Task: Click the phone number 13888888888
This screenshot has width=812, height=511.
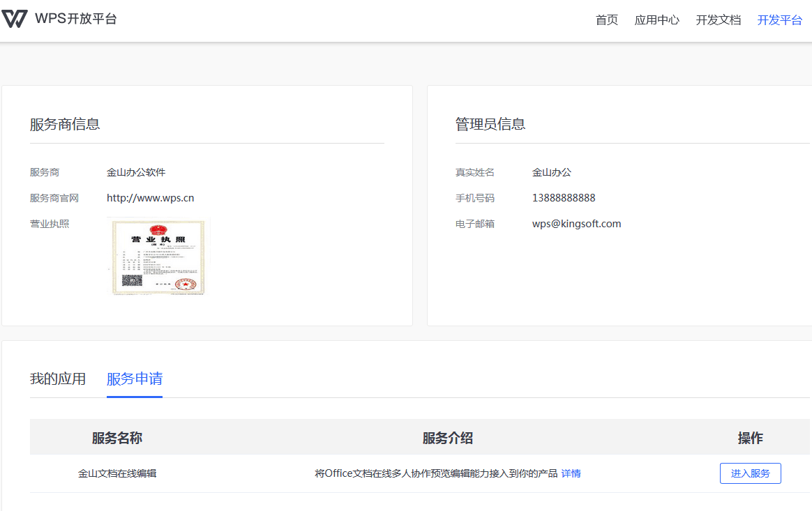Action: 564,198
